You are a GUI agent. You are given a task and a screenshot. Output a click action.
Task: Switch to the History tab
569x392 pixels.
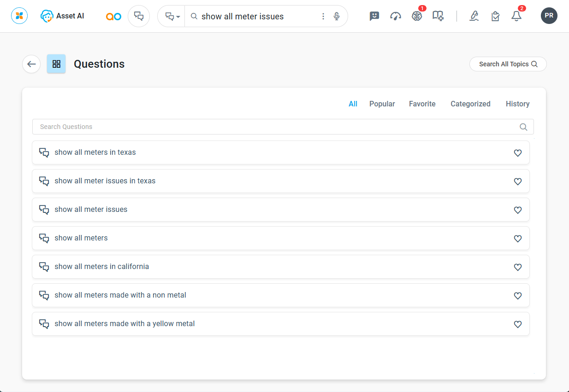click(x=517, y=104)
